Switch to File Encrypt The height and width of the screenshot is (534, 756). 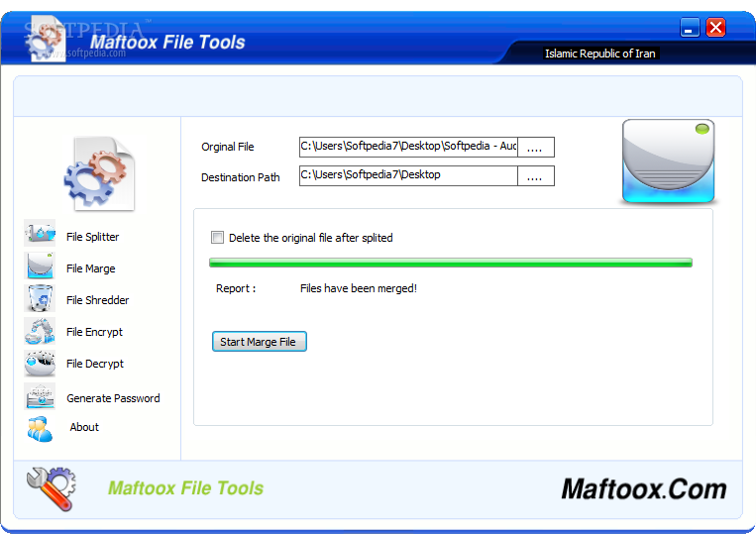(x=94, y=332)
